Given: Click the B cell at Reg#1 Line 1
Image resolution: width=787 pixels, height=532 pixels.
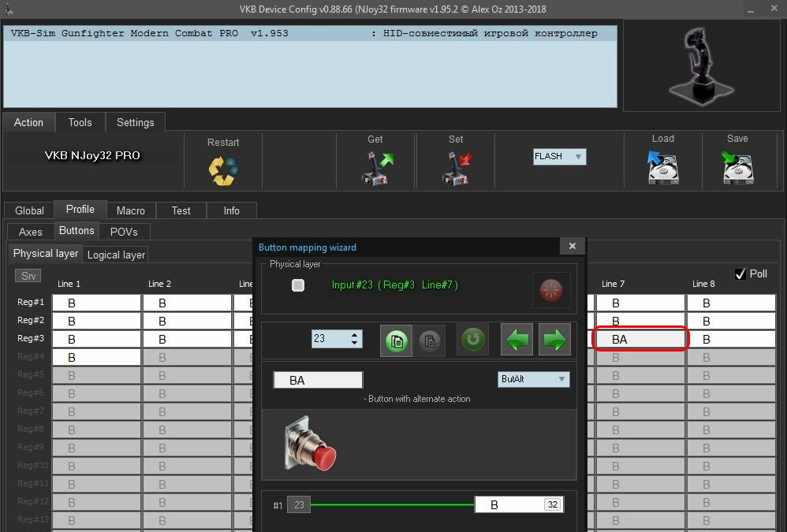Looking at the screenshot, I should pyautogui.click(x=96, y=303).
